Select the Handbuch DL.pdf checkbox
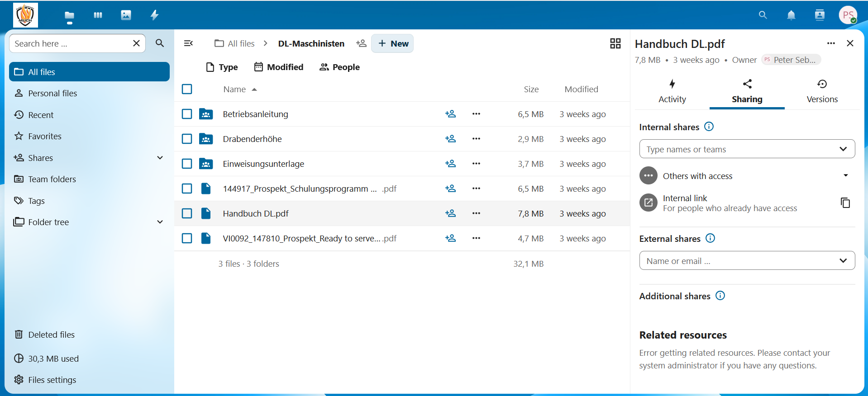This screenshot has height=396, width=868. coord(187,213)
